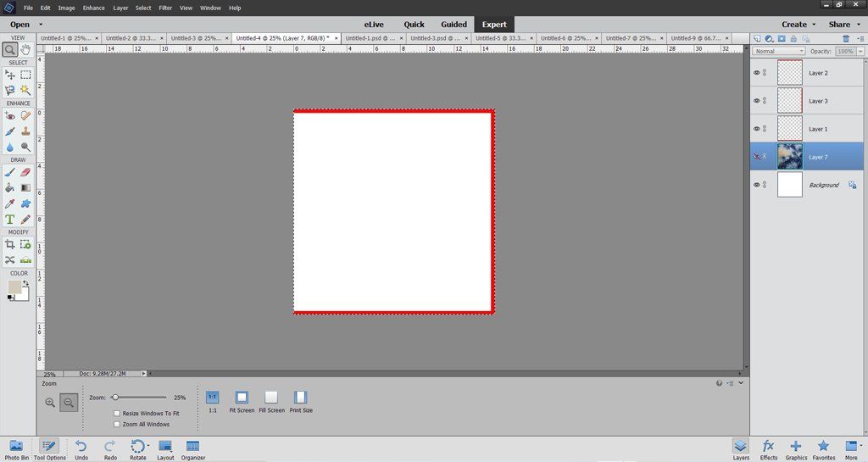Switch to Quick mode tab
Screen dimensions: 868x462
pyautogui.click(x=414, y=25)
